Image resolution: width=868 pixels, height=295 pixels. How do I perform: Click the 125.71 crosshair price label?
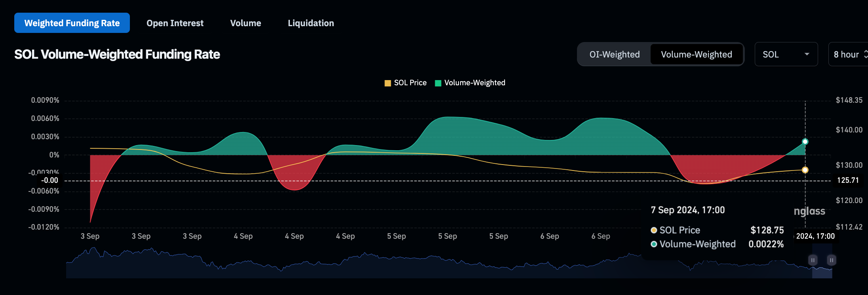pyautogui.click(x=848, y=180)
